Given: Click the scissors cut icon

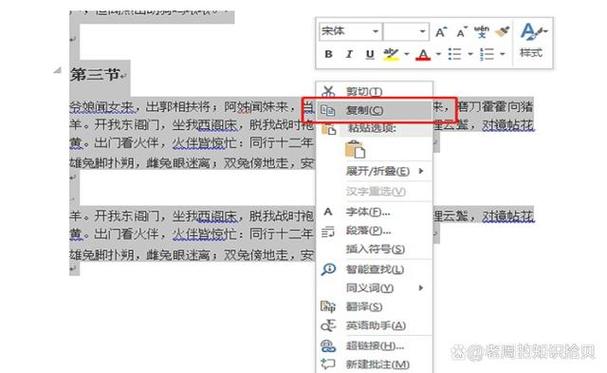Looking at the screenshot, I should (x=328, y=91).
